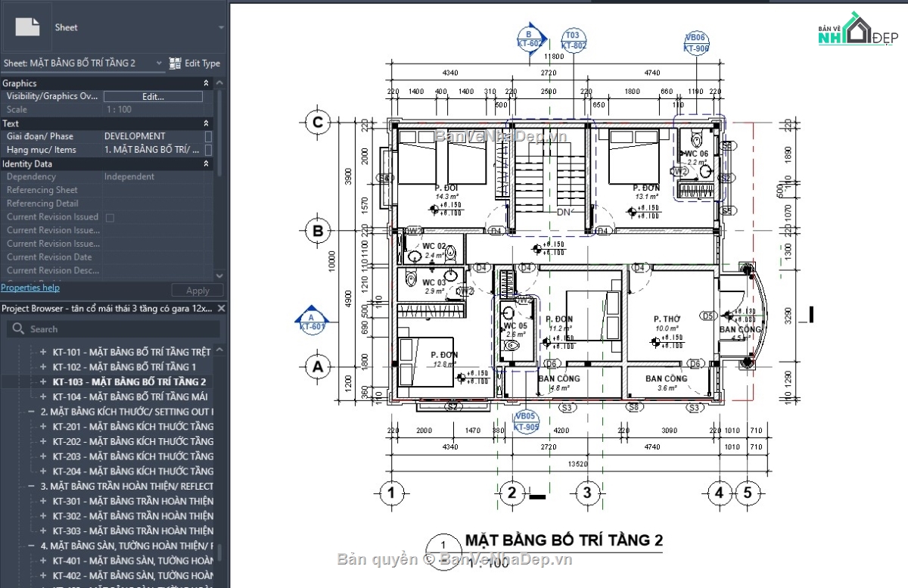Viewport: 908px width, 588px height.
Task: Collapse the 3. MẶT BẰNG TRẦN HOÀN THIỆN group
Action: [32, 486]
